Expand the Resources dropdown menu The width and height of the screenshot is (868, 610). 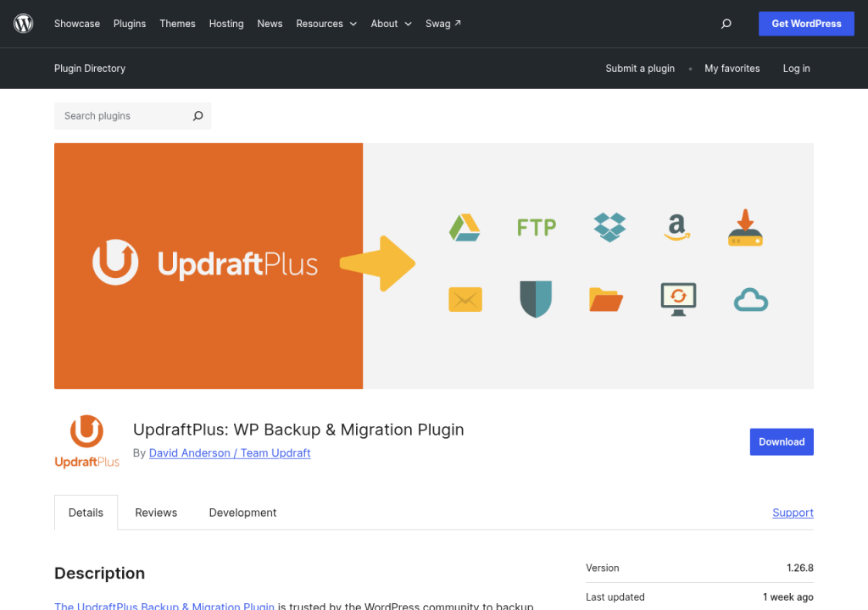coord(326,24)
